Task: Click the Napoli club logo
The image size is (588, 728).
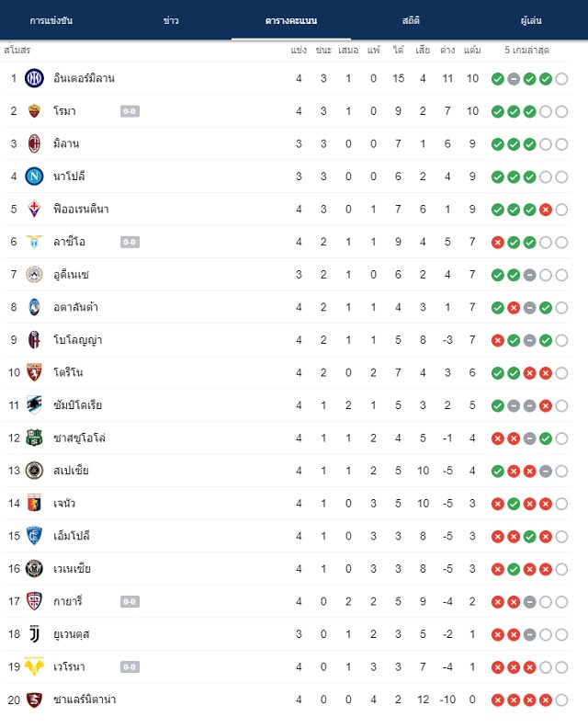Action: click(34, 176)
